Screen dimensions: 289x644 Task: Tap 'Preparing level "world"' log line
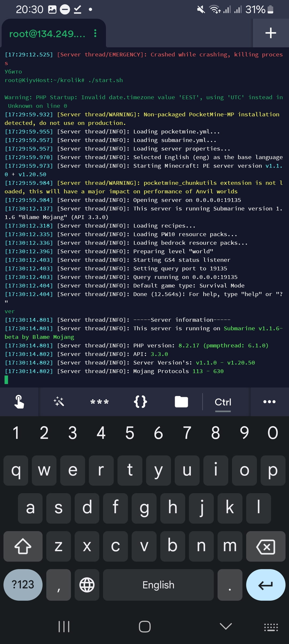(x=173, y=251)
